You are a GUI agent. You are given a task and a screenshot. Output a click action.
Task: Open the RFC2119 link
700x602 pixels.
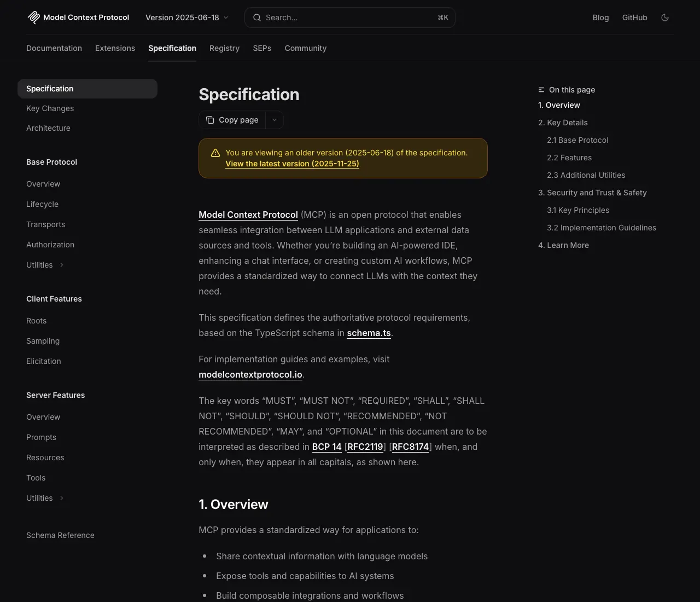pos(365,447)
